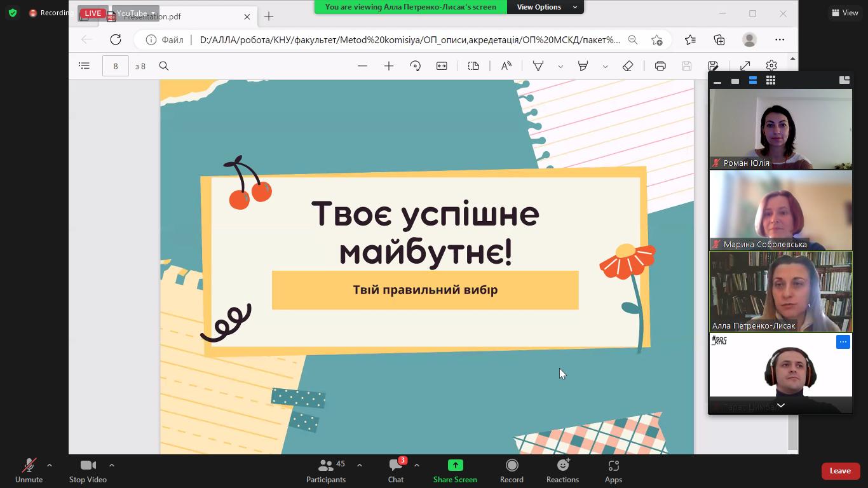
Task: Open the PDF table of contents icon
Action: [x=84, y=66]
